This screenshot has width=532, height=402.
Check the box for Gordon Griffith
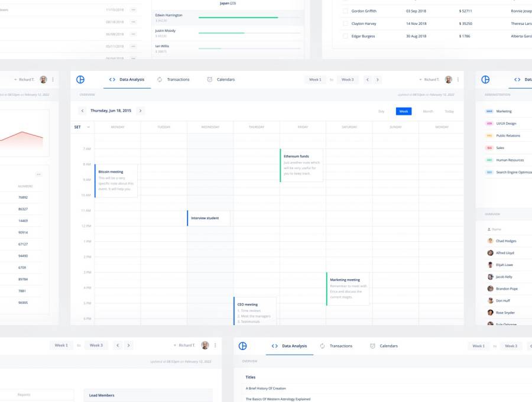pyautogui.click(x=345, y=11)
